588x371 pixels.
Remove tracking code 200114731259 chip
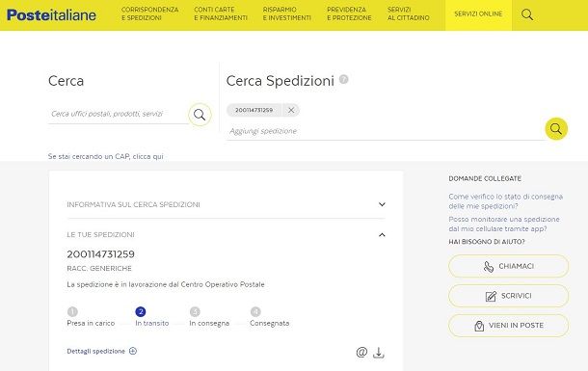click(x=291, y=110)
